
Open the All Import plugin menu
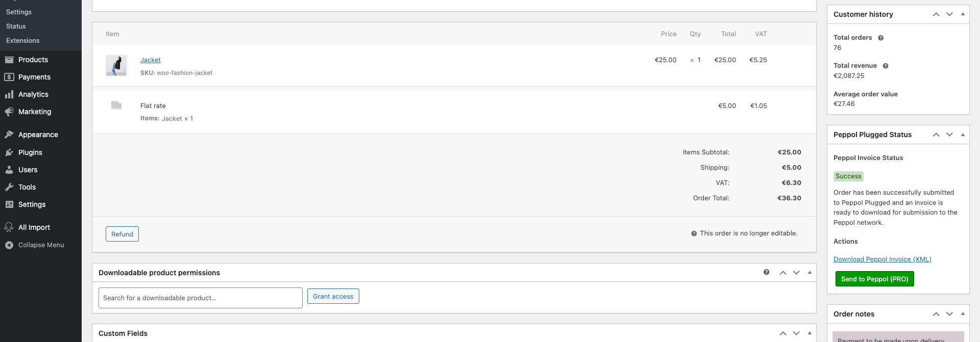(x=33, y=227)
